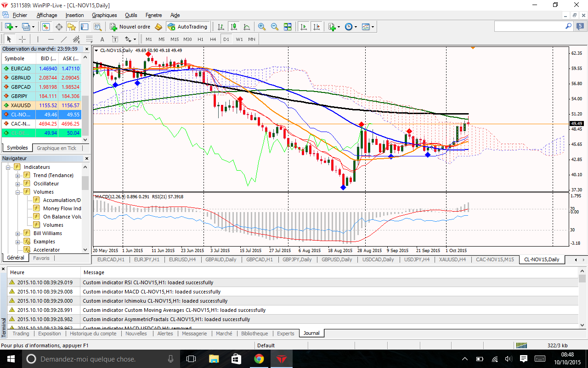Viewport: 588px width, 368px height.
Task: Open Chrome from the taskbar
Action: (259, 359)
